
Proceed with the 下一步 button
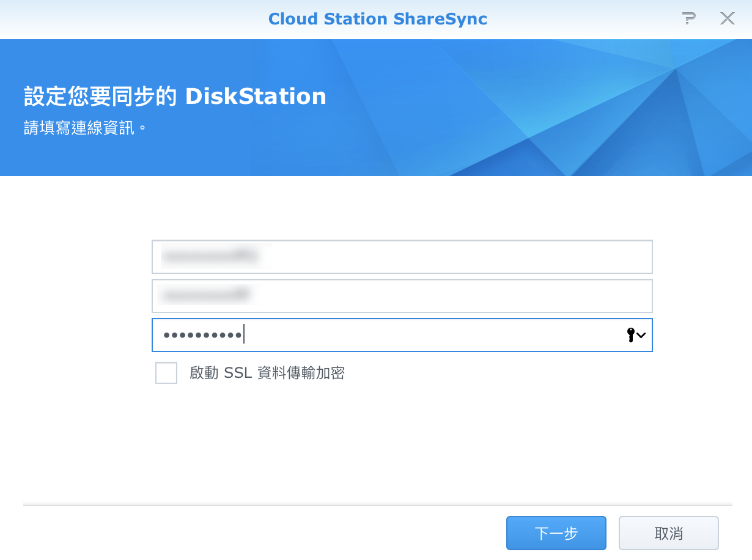pos(556,533)
